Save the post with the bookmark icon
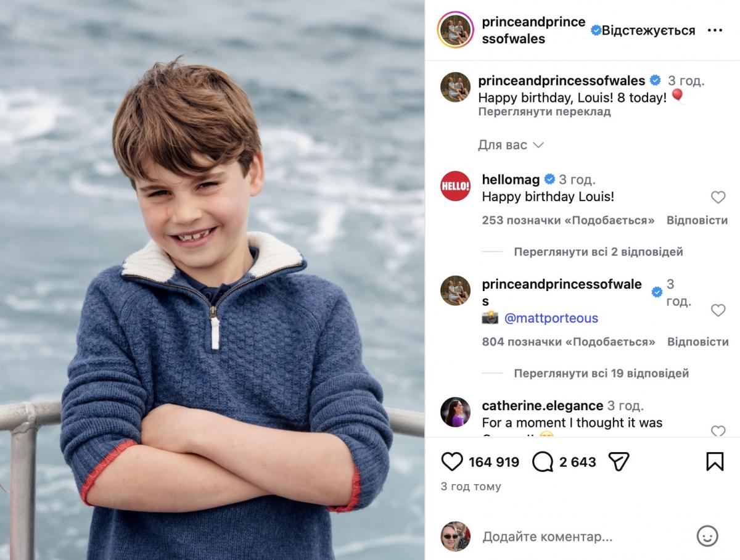740x560 pixels. pos(714,461)
